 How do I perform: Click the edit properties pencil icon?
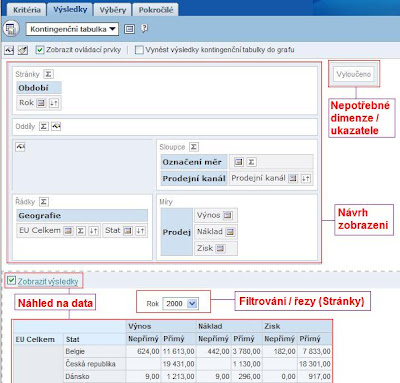coord(23,50)
